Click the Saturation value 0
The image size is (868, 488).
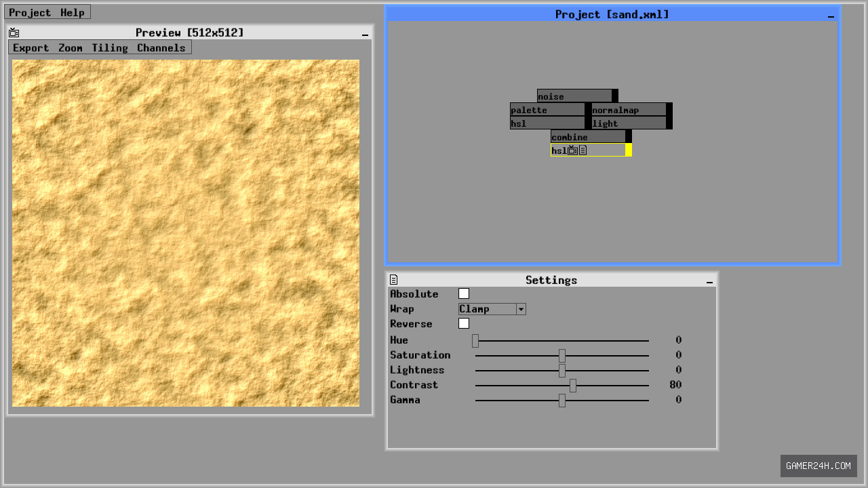[678, 355]
